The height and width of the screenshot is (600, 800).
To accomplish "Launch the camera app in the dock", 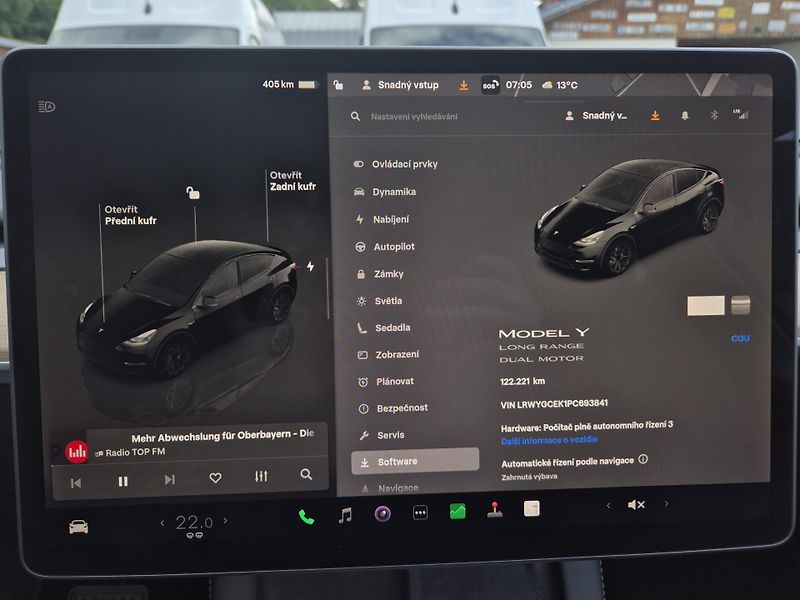I will [383, 514].
